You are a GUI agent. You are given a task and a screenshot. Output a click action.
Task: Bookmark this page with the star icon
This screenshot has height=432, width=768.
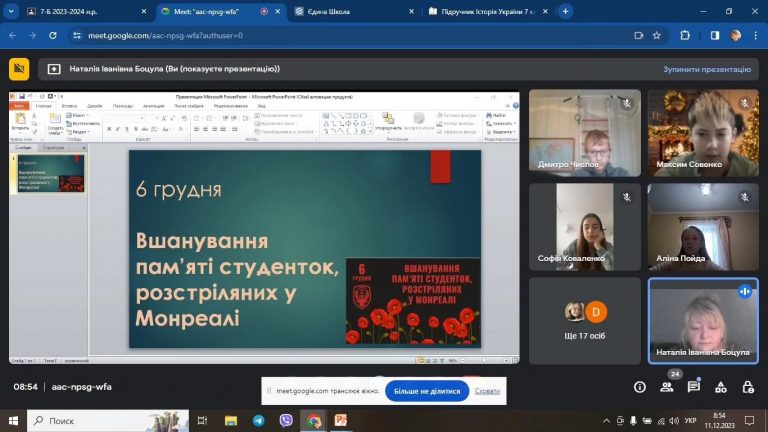pos(657,35)
